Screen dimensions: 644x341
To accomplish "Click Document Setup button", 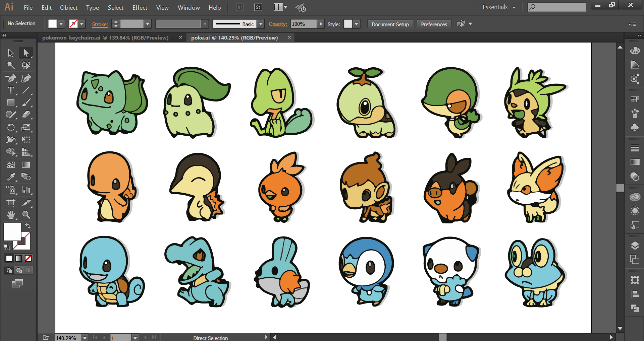I will 390,24.
